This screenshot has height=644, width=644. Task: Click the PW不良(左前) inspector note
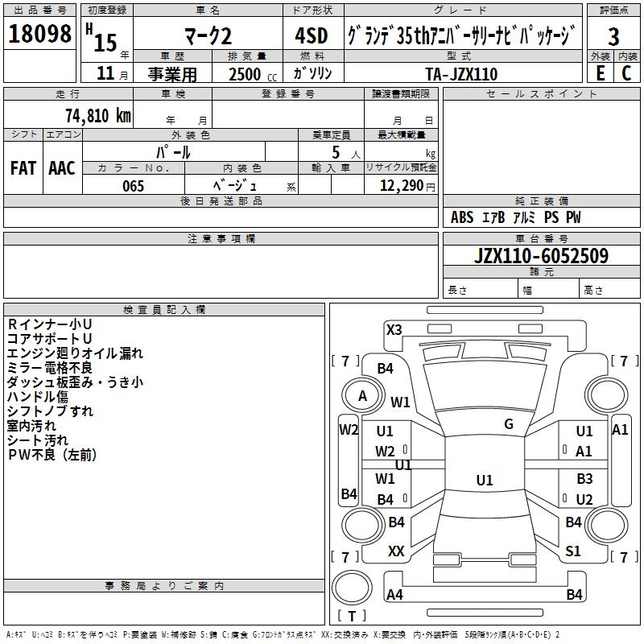click(52, 455)
